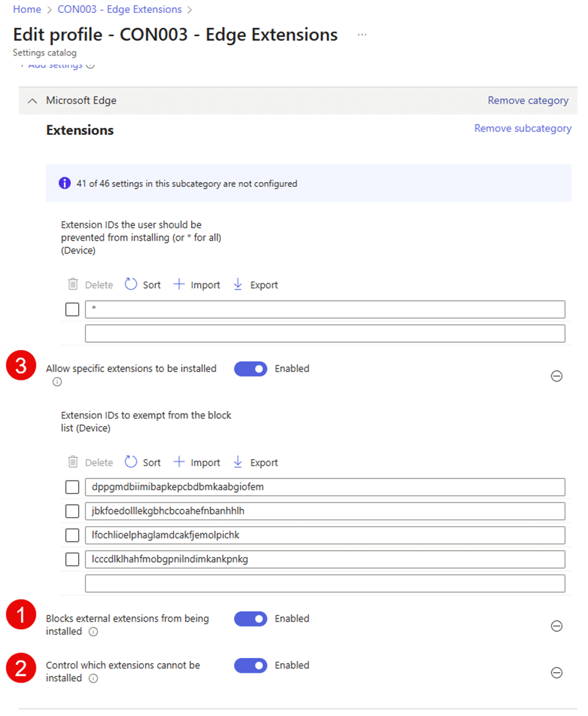Open the 'CON003 - Edge Extensions' breadcrumb
588x716 pixels.
(119, 10)
